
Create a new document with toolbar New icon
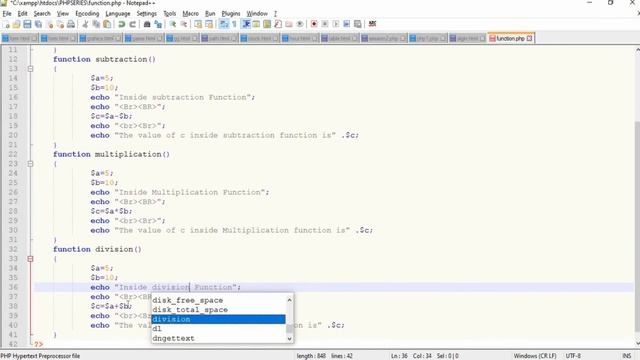(x=6, y=24)
